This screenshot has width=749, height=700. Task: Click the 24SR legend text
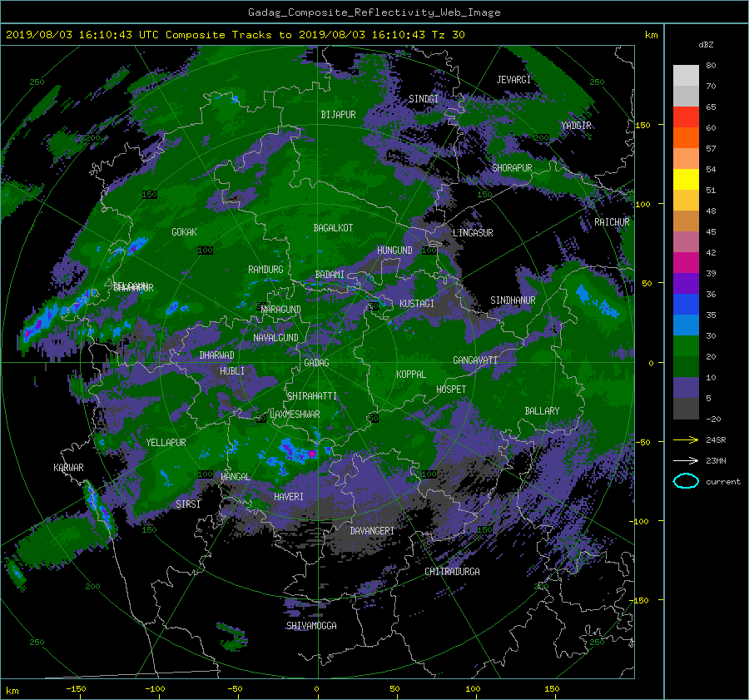716,439
